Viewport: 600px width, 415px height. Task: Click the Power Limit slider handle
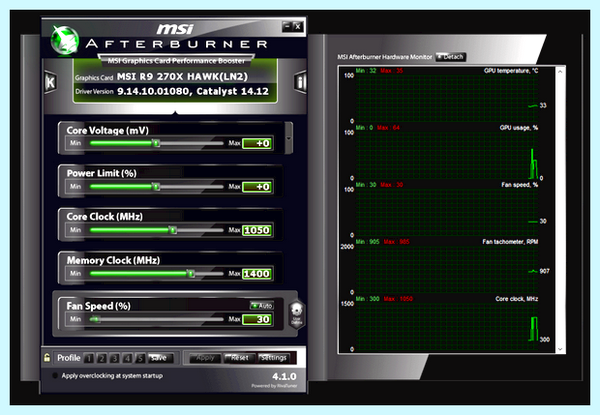pyautogui.click(x=156, y=187)
